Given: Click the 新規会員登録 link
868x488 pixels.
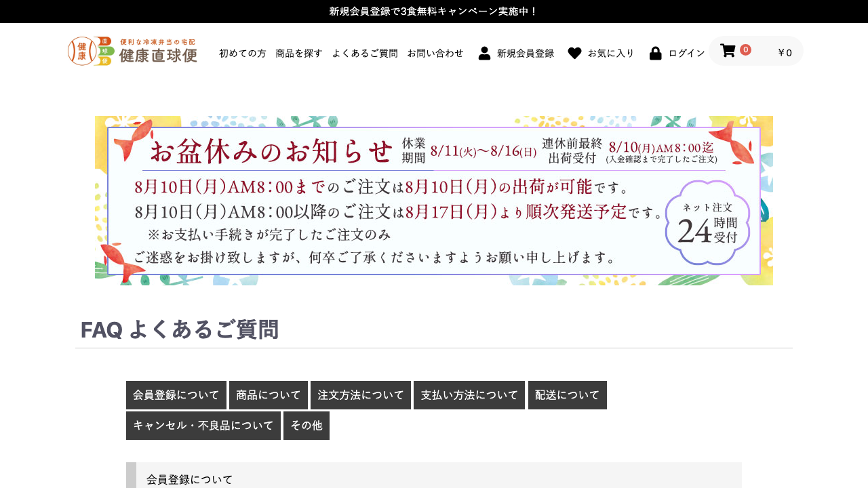Looking at the screenshot, I should coord(526,53).
